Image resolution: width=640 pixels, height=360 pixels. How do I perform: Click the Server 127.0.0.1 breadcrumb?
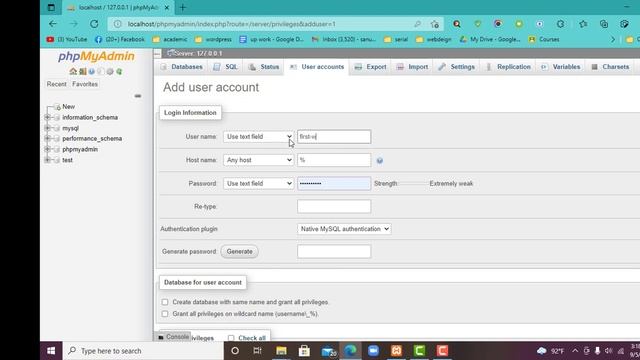(195, 53)
